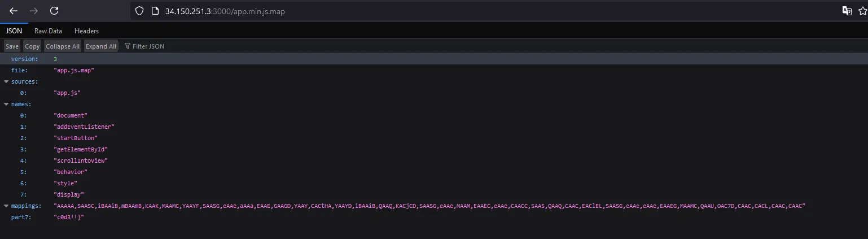The image size is (868, 239).
Task: Collapse the sources node
Action: click(x=6, y=81)
